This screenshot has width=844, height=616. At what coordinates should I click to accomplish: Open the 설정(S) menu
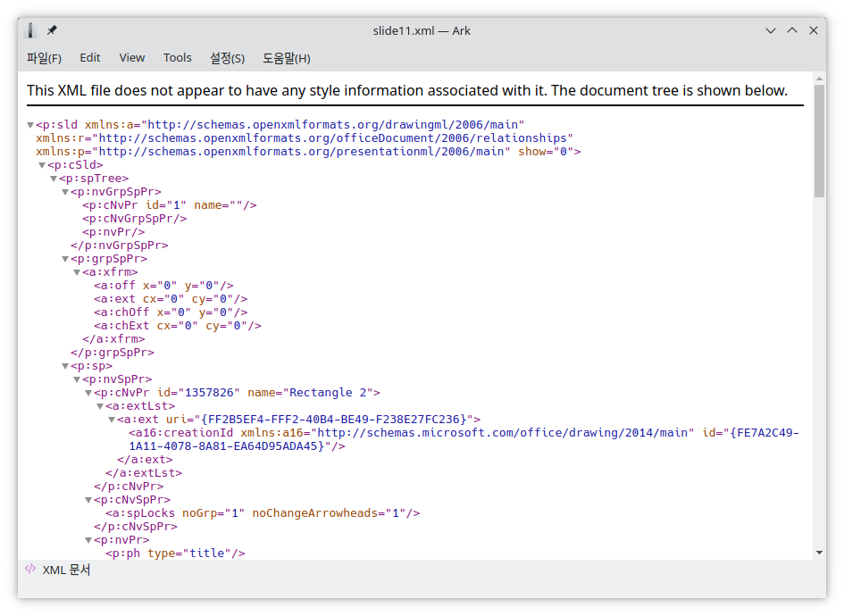(x=227, y=58)
